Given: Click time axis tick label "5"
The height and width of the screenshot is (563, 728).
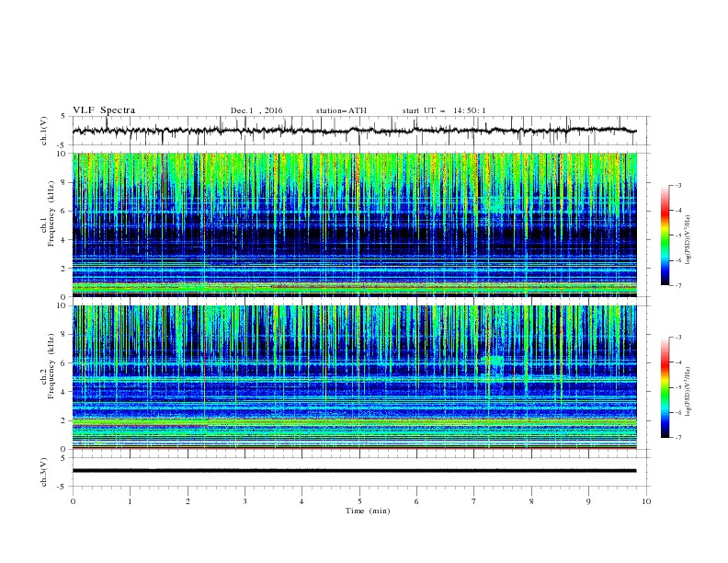Looking at the screenshot, I should (x=359, y=501).
